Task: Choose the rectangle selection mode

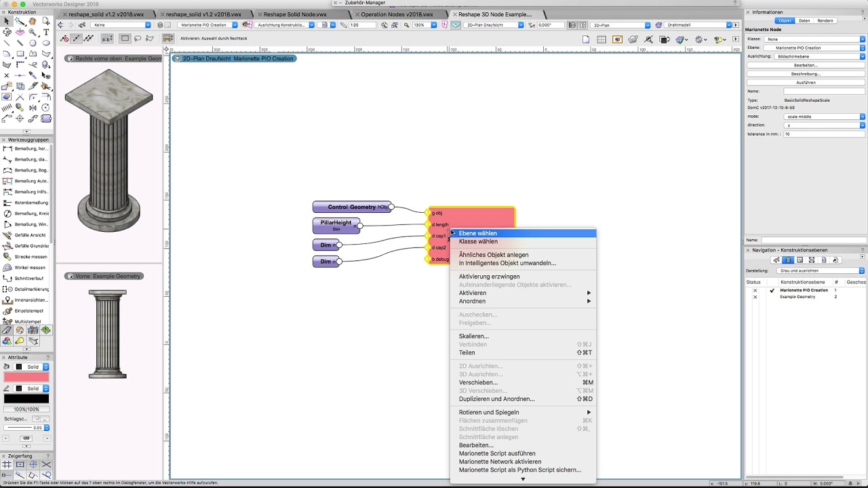Action: coord(125,39)
